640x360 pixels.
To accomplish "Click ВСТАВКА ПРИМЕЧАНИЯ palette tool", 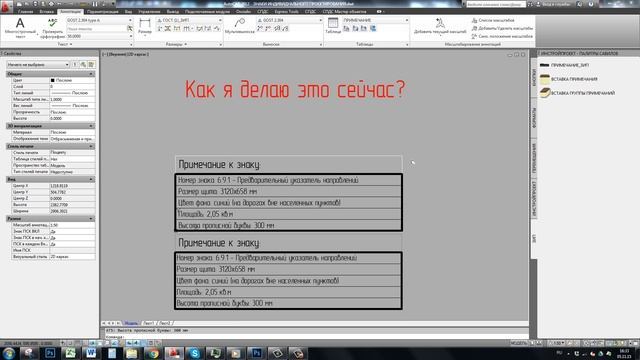I will [569, 79].
